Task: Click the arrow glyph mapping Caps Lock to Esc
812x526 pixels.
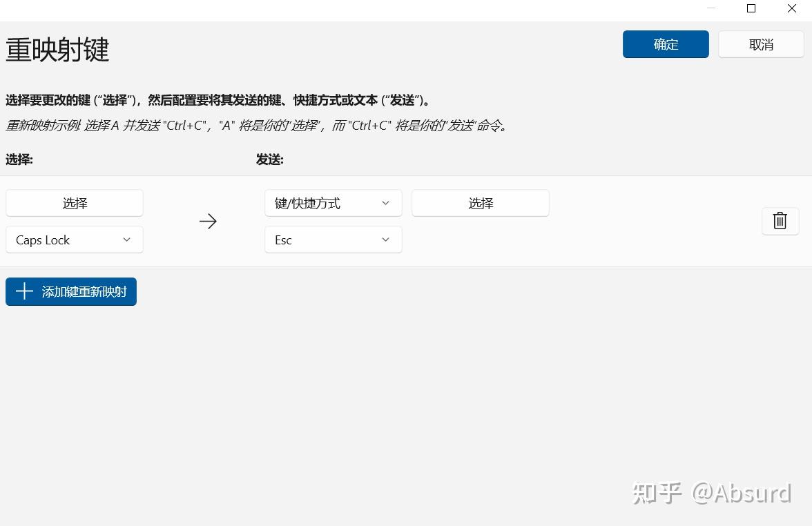Action: click(x=208, y=221)
